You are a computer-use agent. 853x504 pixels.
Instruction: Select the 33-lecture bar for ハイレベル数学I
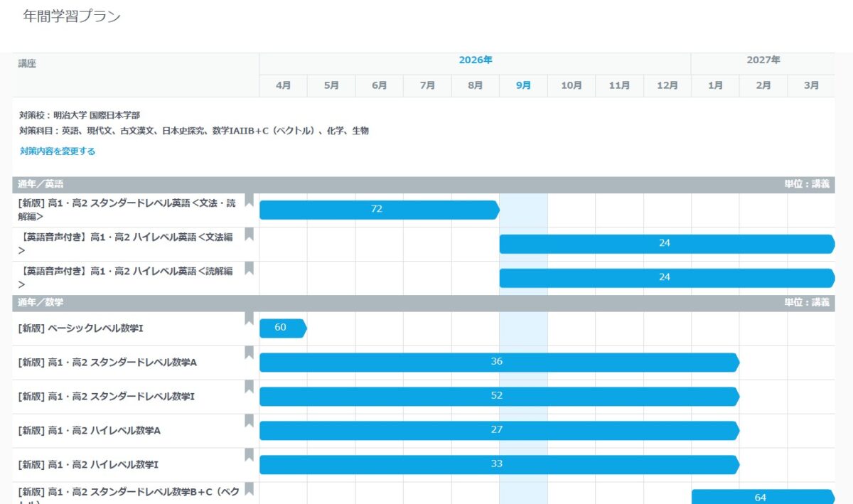pyautogui.click(x=499, y=465)
